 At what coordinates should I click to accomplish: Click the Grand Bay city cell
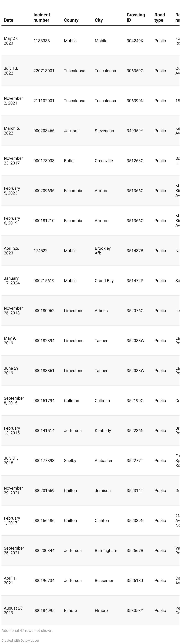(104, 280)
